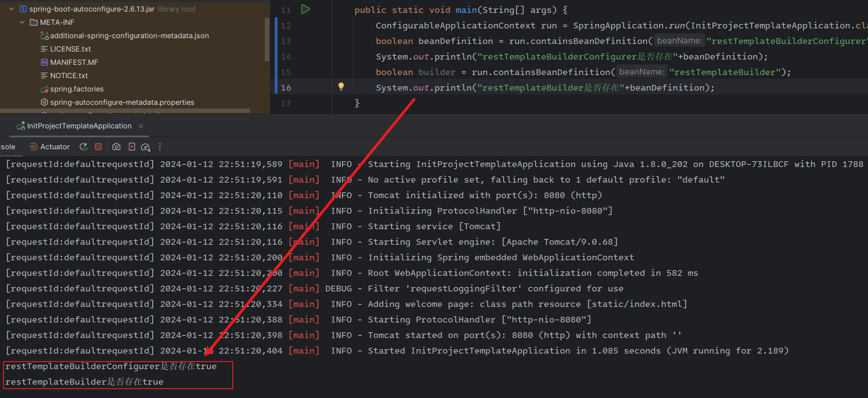Click the DEBUG requestLoggingFilter log line
This screenshot has height=398, width=868.
click(x=315, y=289)
